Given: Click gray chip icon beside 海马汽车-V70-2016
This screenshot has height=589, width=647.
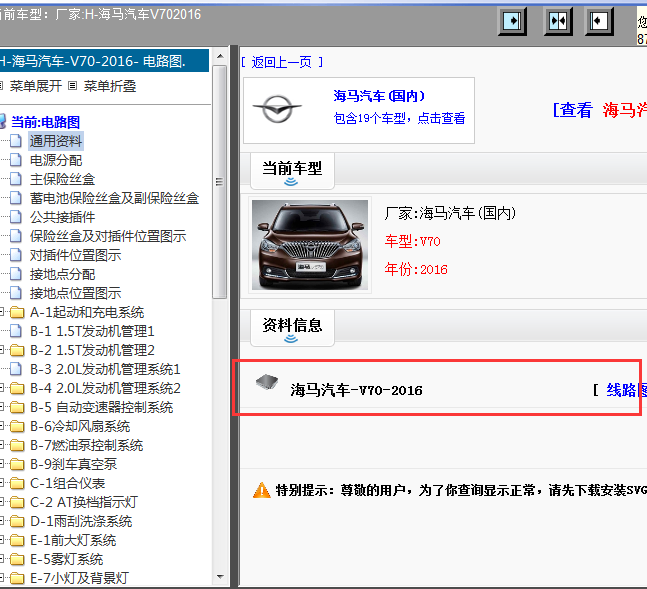Looking at the screenshot, I should tap(267, 382).
